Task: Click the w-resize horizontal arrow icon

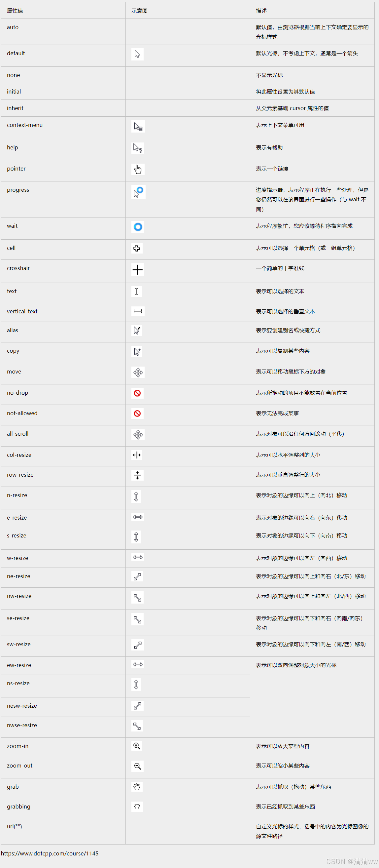Action: click(x=138, y=557)
